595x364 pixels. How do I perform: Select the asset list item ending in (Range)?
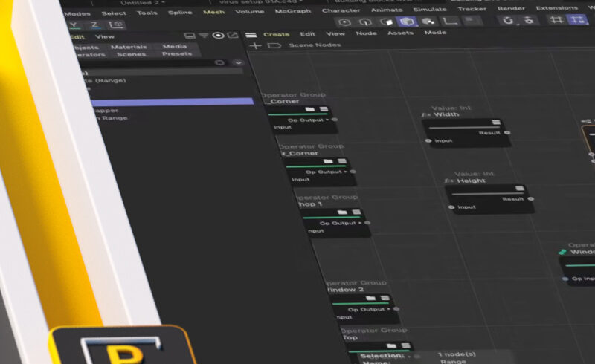[104, 81]
